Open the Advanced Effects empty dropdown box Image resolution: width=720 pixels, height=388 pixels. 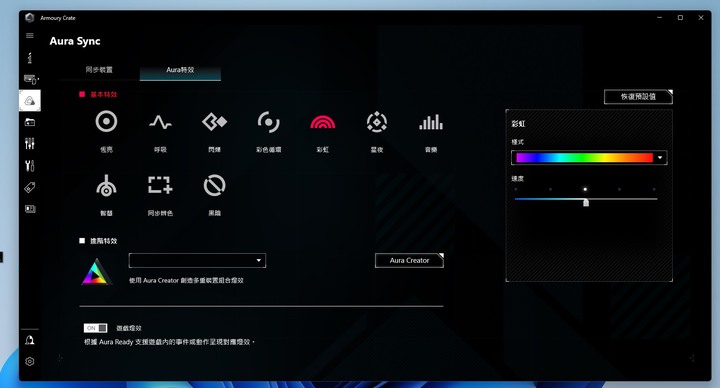tap(197, 260)
